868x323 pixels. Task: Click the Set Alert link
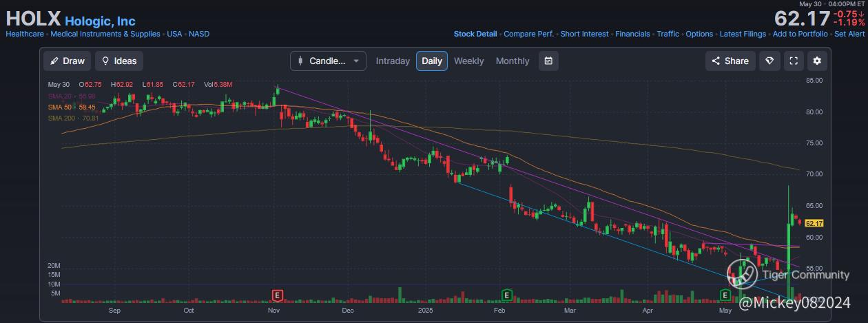(x=849, y=34)
